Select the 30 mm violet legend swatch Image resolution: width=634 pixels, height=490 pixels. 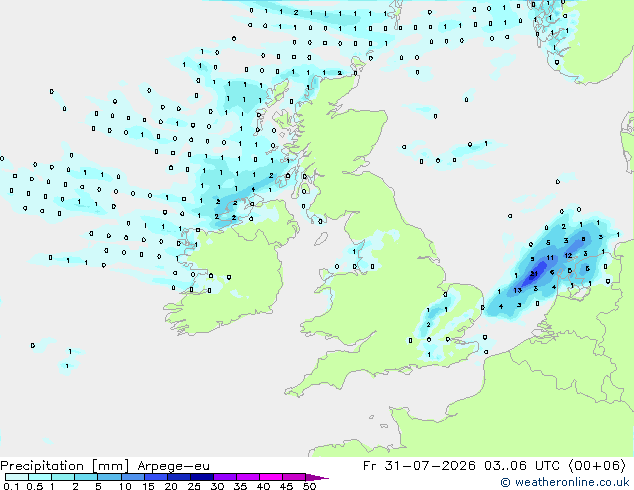224,477
